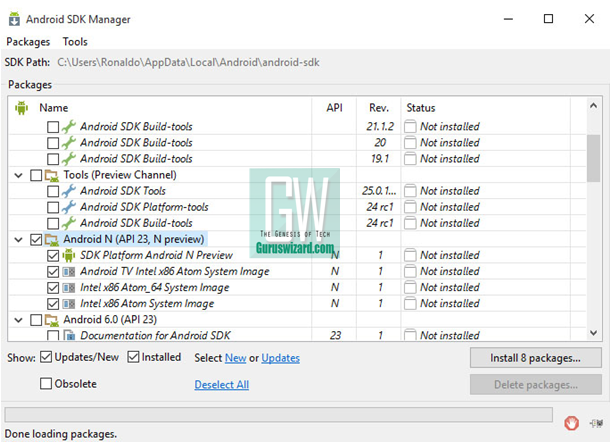612x446 pixels.
Task: Click the progress bar at the bottom
Action: tap(279, 414)
